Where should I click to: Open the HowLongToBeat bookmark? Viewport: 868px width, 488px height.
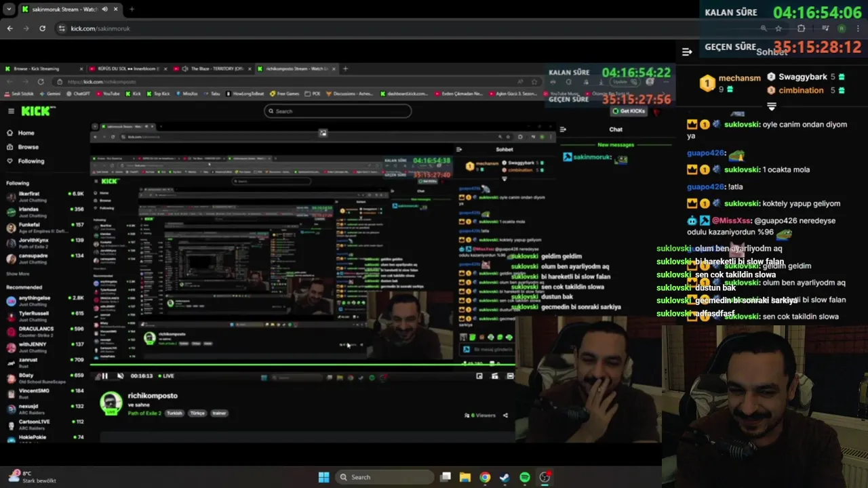pyautogui.click(x=245, y=94)
